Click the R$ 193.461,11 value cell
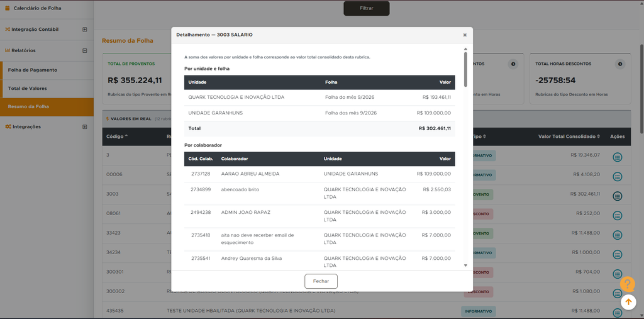 tap(436, 98)
